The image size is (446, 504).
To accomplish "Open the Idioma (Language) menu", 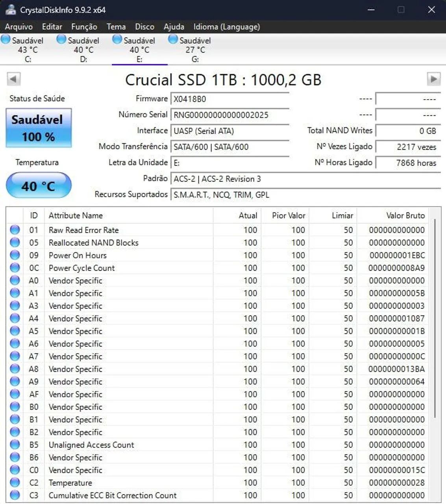I will tap(226, 27).
